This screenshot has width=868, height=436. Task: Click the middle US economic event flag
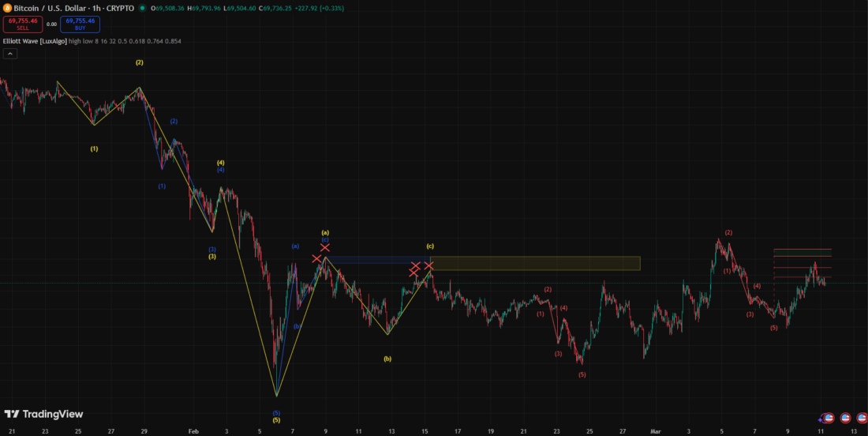tap(845, 419)
